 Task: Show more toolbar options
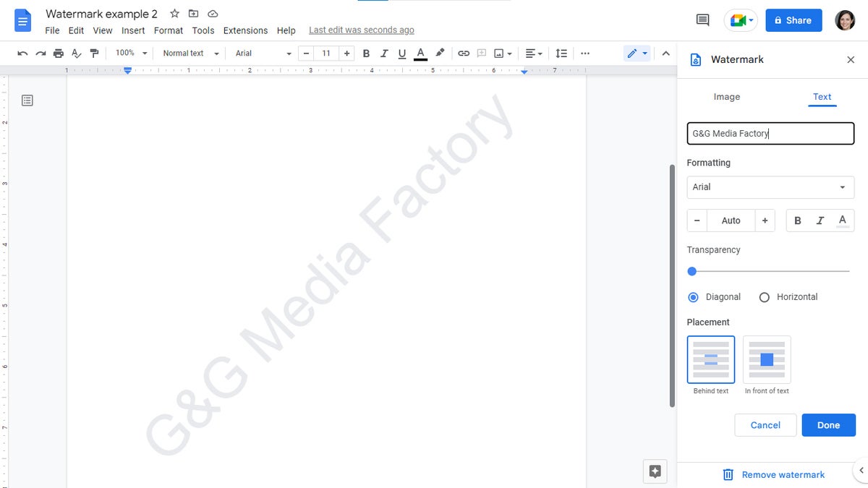(x=585, y=53)
